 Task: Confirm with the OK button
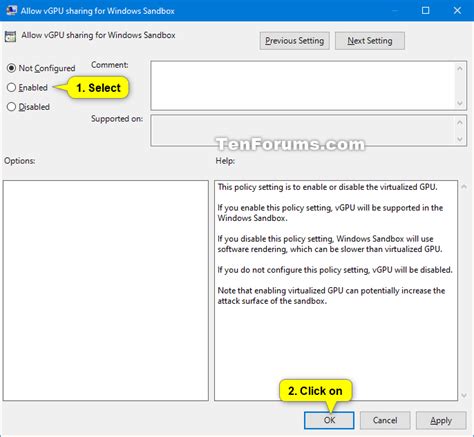pyautogui.click(x=329, y=420)
